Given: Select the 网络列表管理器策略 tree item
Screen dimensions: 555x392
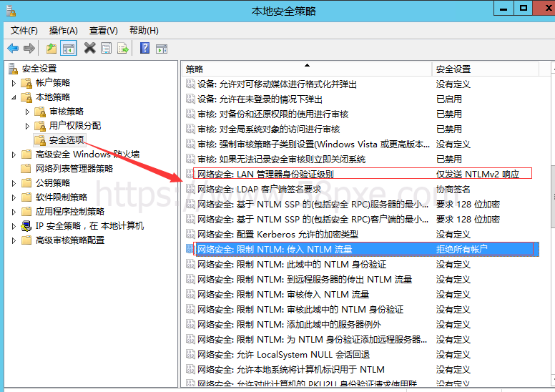Looking at the screenshot, I should click(74, 169).
